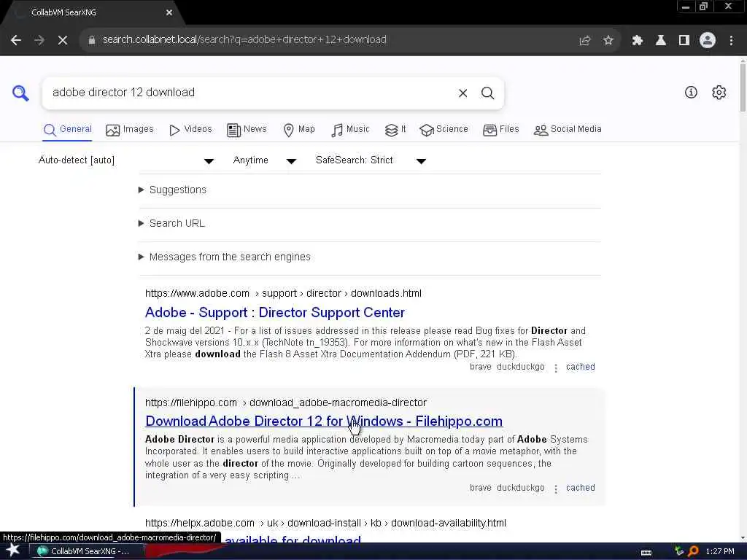The width and height of the screenshot is (747, 560).
Task: Switch to the Map tab
Action: pos(299,130)
